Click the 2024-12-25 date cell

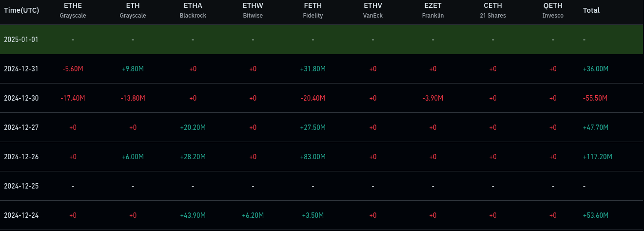(x=21, y=186)
